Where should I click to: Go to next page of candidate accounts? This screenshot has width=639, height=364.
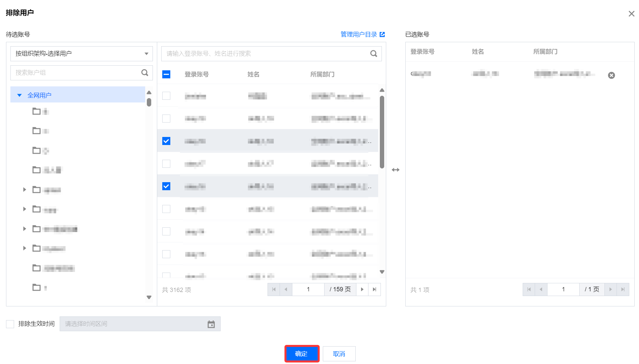(362, 289)
